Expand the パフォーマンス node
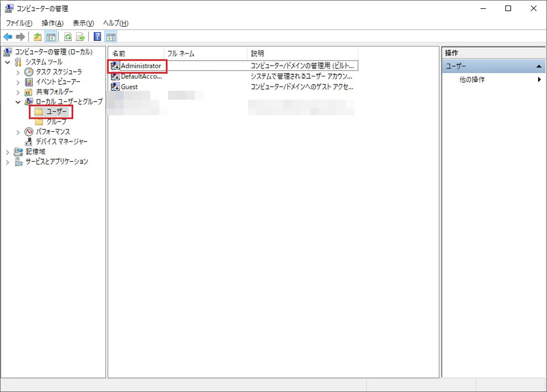The width and height of the screenshot is (547, 392). point(18,132)
